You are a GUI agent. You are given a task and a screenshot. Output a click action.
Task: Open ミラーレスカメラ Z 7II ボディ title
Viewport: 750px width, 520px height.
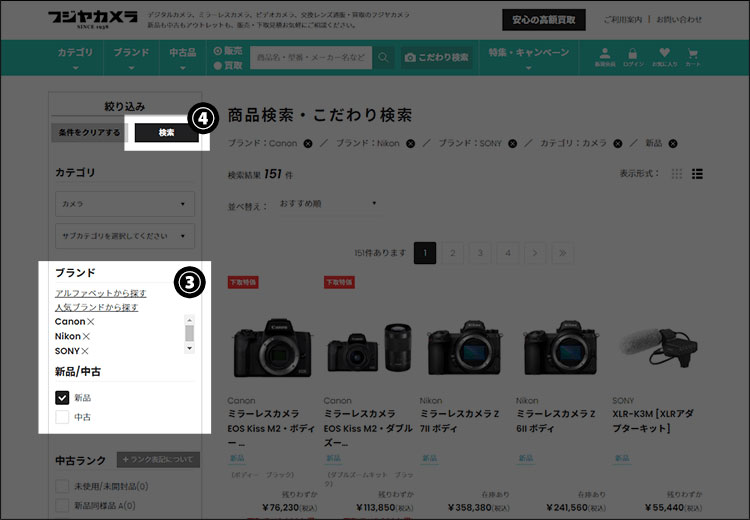tap(460, 421)
